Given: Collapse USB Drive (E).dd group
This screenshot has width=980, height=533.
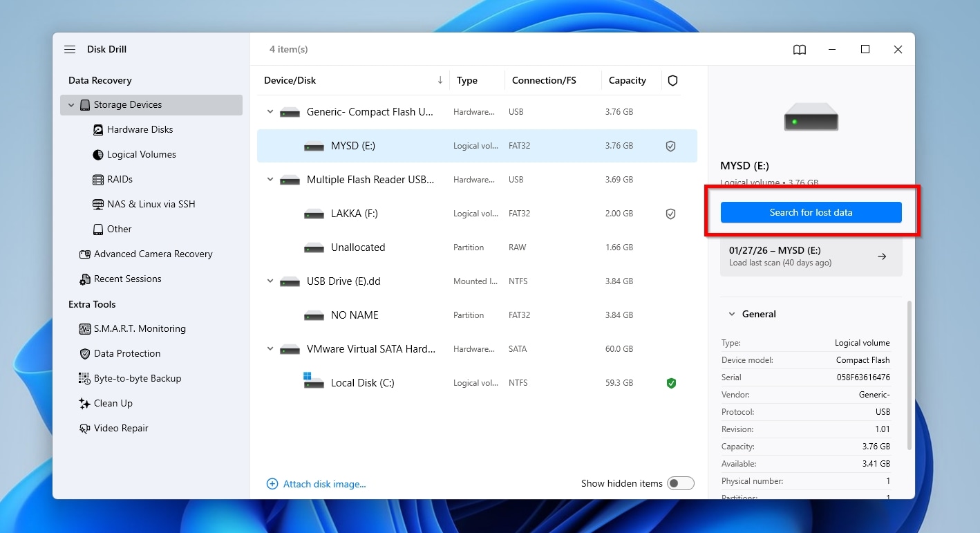Looking at the screenshot, I should [270, 281].
